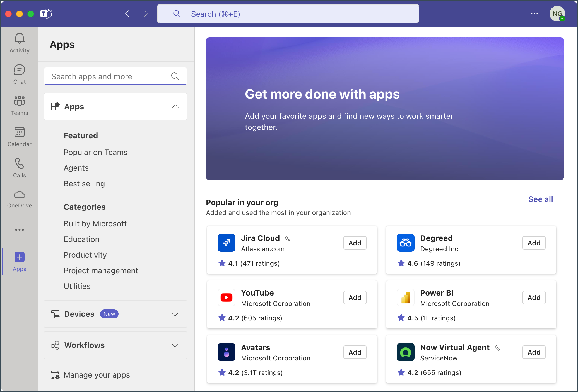
Task: Open the Activity feed icon
Action: point(19,43)
